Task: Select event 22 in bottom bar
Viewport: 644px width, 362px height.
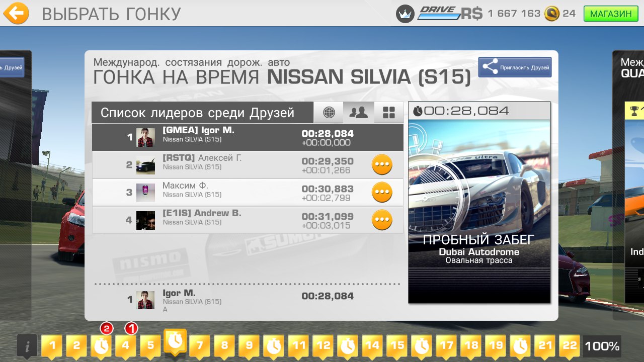Action: pyautogui.click(x=570, y=346)
